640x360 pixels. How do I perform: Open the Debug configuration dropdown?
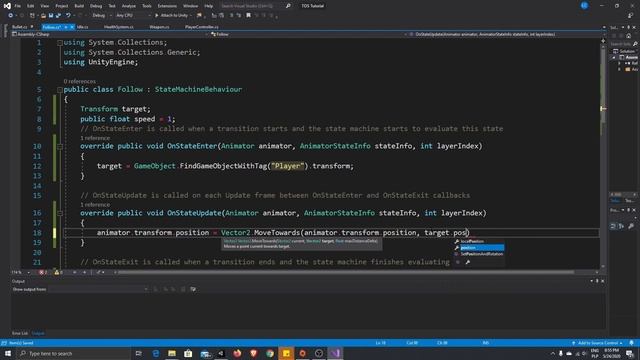coord(101,16)
